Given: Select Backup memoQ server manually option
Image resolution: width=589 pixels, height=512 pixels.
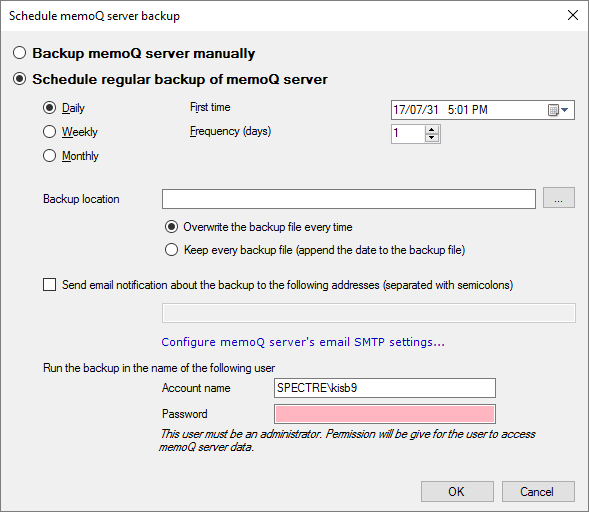Looking at the screenshot, I should (20, 53).
